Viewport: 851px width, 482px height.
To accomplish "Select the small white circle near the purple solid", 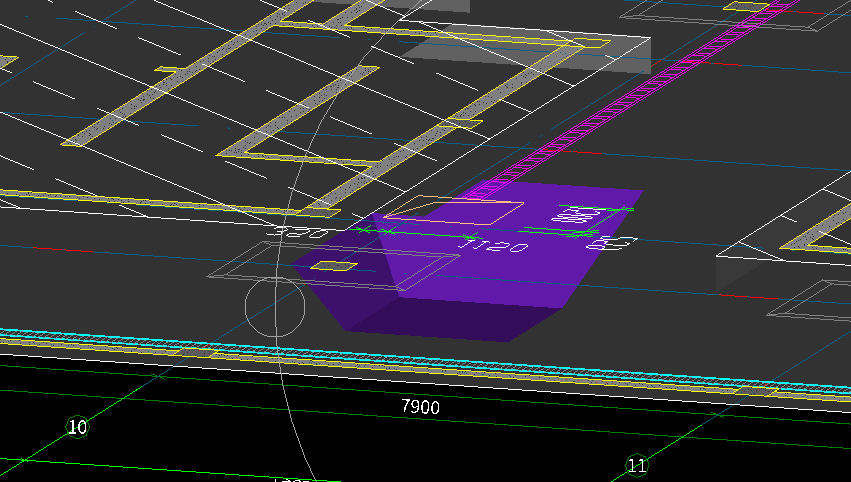I will 275,307.
